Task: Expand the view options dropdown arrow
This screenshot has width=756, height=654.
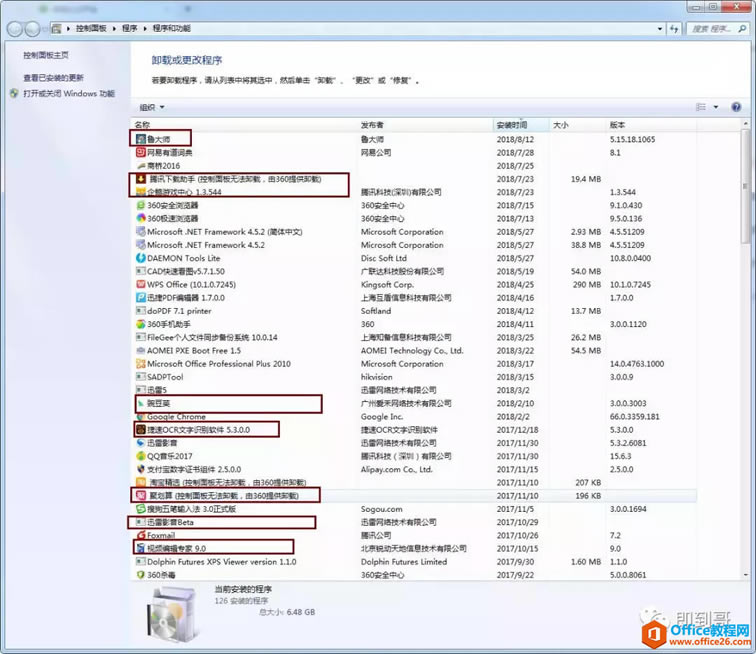Action: click(x=716, y=107)
